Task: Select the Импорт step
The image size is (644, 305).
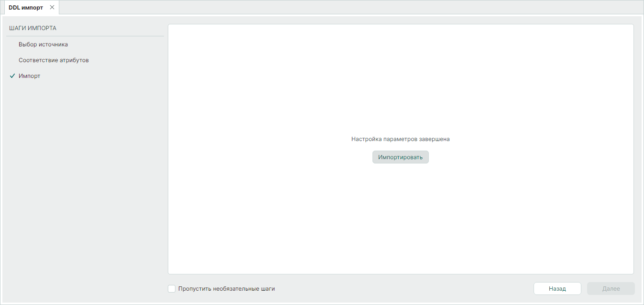Action: point(30,76)
